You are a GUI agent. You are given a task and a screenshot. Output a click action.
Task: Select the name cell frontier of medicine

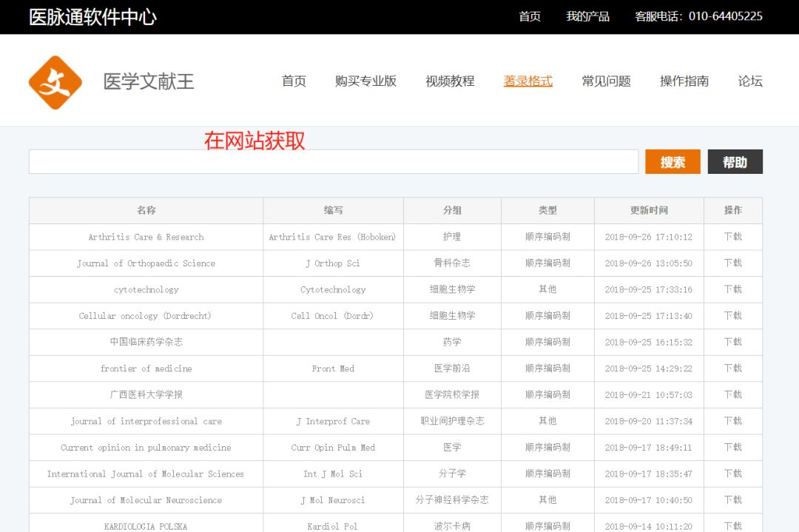[x=146, y=368]
